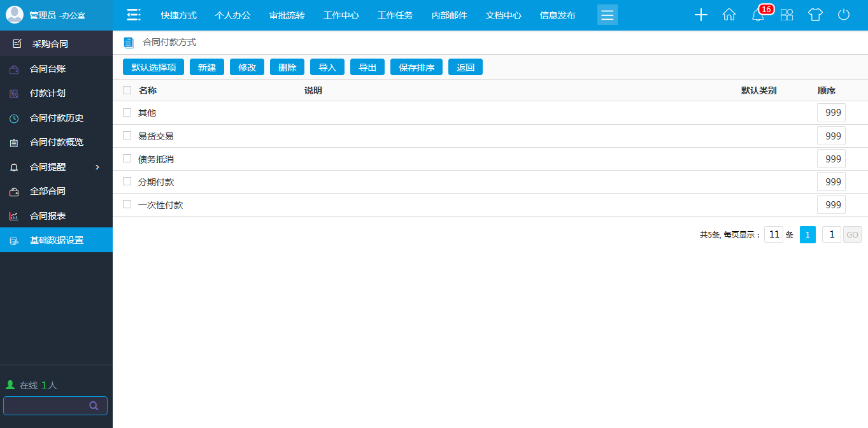Click the power logout icon
The image size is (868, 428).
(844, 15)
